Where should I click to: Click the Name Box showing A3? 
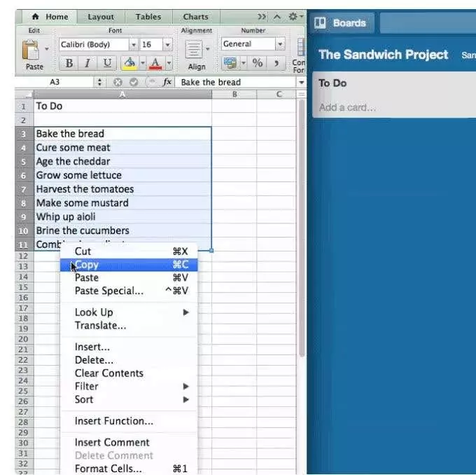click(x=55, y=82)
